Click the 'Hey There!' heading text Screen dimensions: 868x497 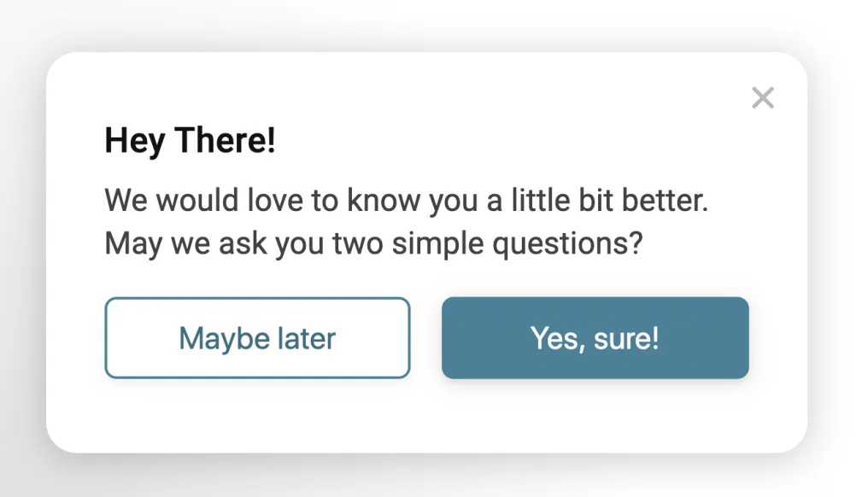click(189, 140)
